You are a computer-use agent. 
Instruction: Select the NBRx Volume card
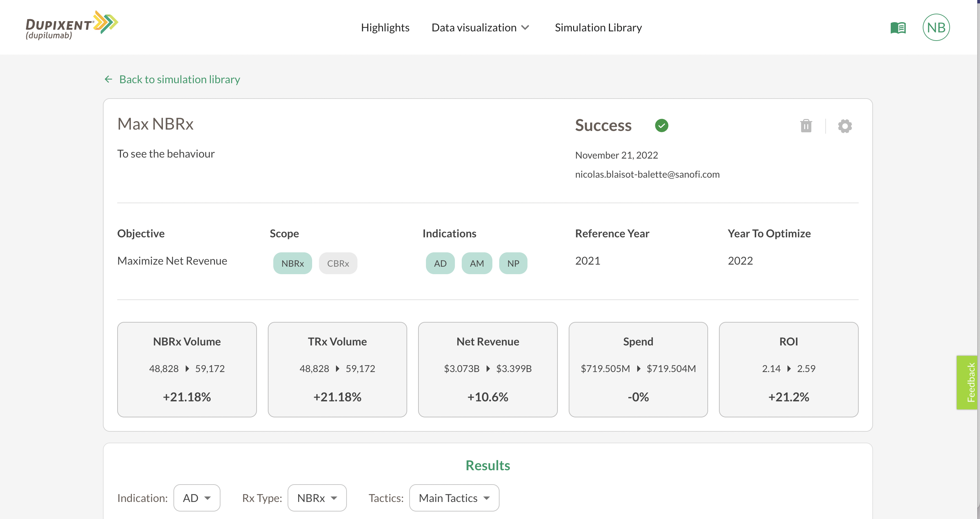click(x=187, y=369)
